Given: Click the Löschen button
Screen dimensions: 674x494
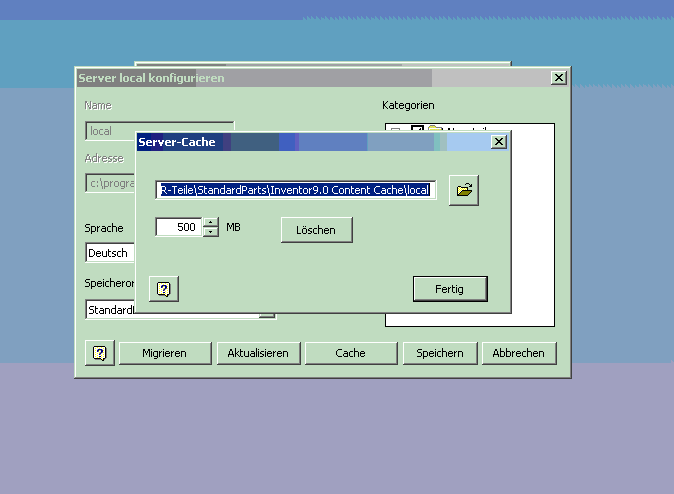Looking at the screenshot, I should 317,230.
